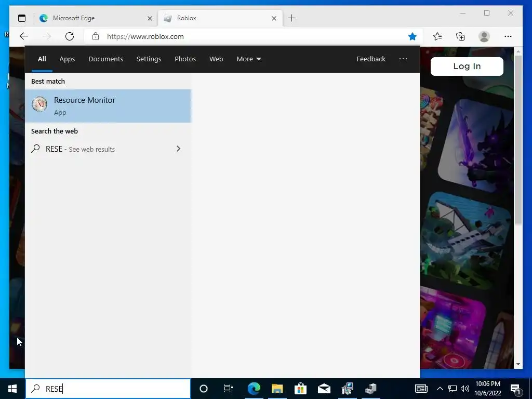
Task: Go back with the browser back arrow
Action: [x=24, y=36]
